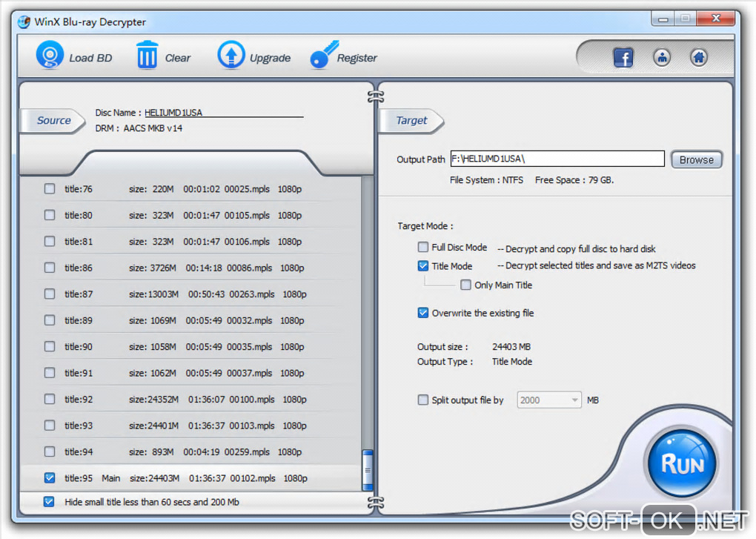756x539 pixels.
Task: Check the title:81 checkbox
Action: [x=50, y=241]
